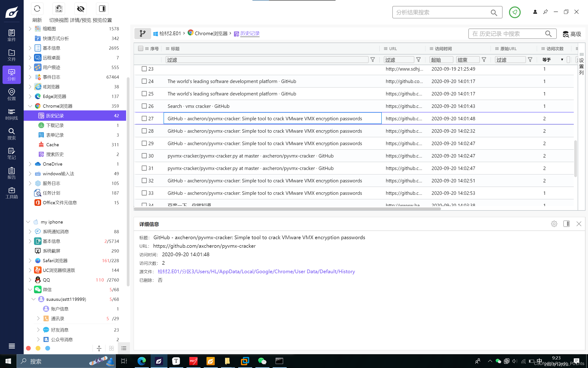588x368 pixels.
Task: Check the checkbox for row 33
Action: click(x=144, y=193)
